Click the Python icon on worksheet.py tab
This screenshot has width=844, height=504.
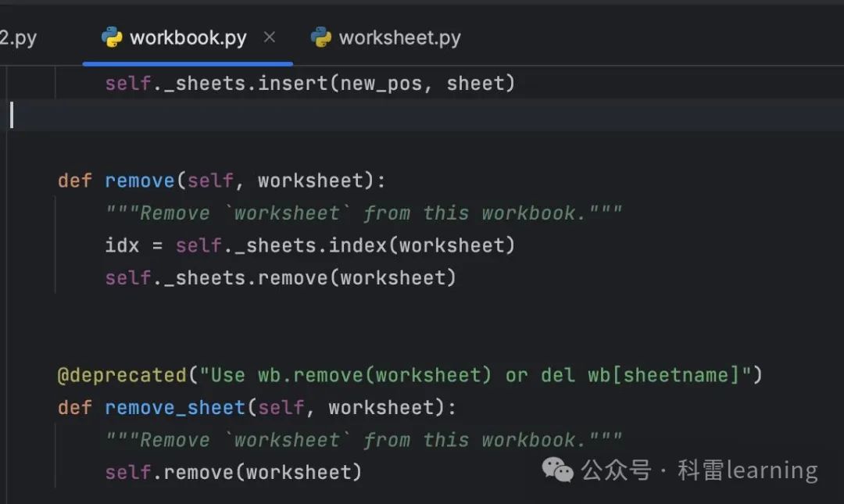321,38
